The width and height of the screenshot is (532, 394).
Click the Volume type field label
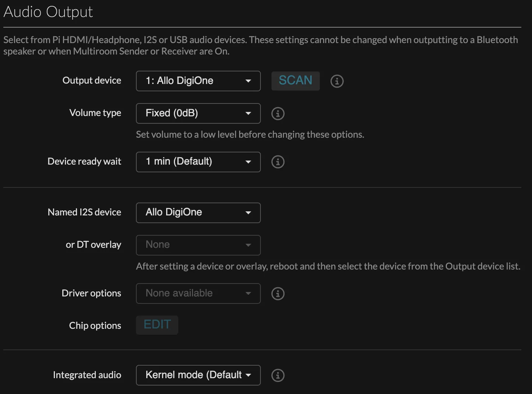tap(95, 113)
